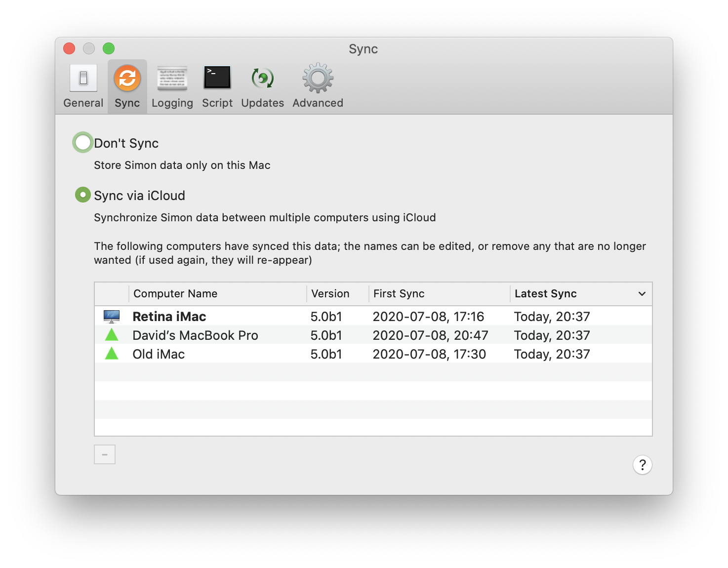The width and height of the screenshot is (728, 568).
Task: Open help with the question mark button
Action: point(643,465)
